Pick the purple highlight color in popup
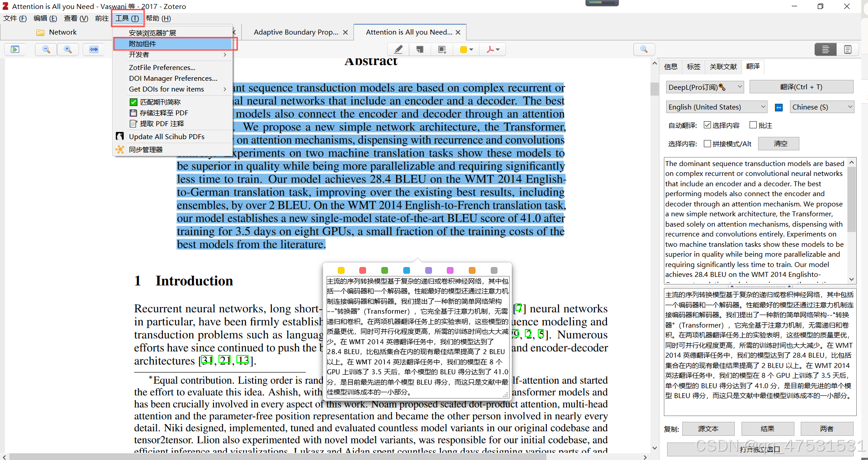 point(428,270)
